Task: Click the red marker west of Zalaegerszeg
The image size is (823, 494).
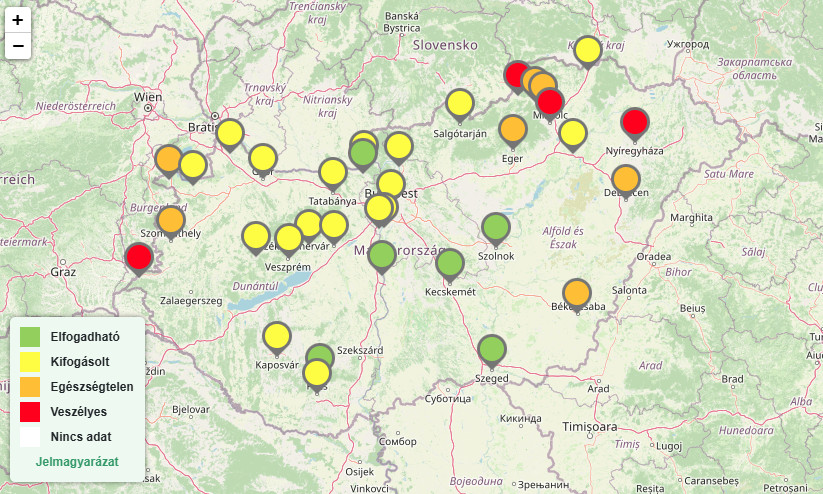Action: pos(139,257)
